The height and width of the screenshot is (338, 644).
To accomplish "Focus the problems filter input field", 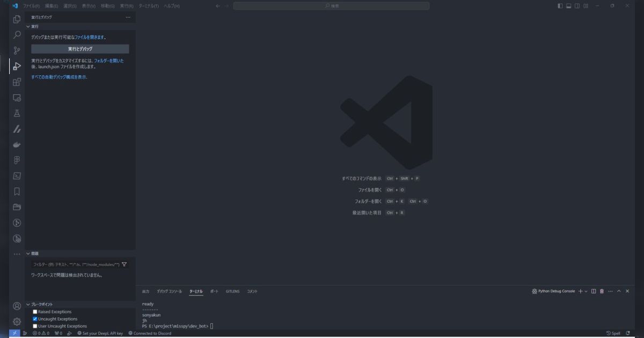I will [76, 264].
